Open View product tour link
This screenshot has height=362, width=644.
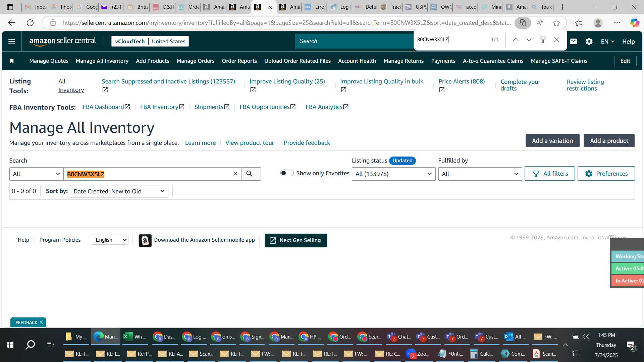tap(250, 143)
